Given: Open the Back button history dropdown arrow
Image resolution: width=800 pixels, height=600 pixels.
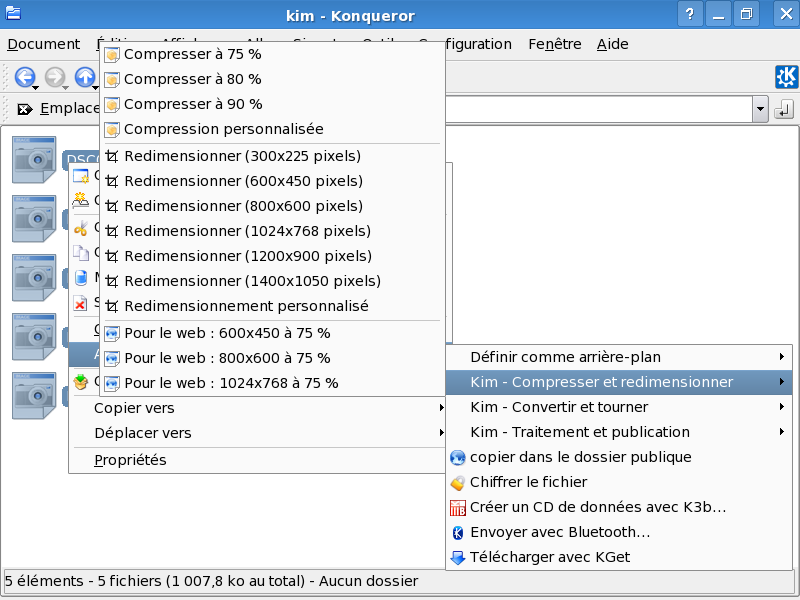Looking at the screenshot, I should point(36,88).
